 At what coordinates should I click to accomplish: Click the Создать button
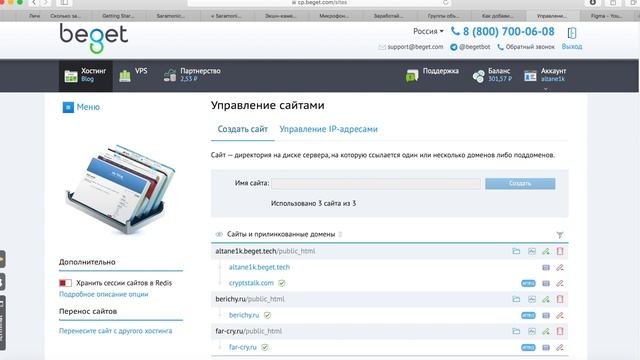[x=520, y=184]
